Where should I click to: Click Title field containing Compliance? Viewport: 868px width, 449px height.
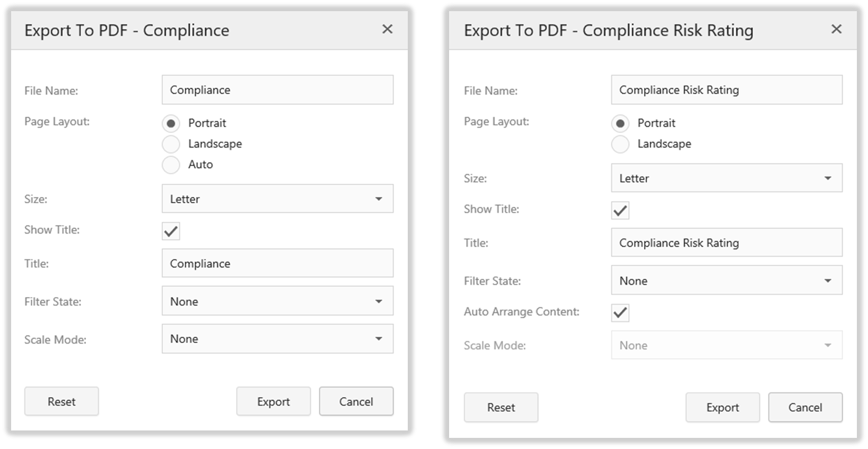278,263
